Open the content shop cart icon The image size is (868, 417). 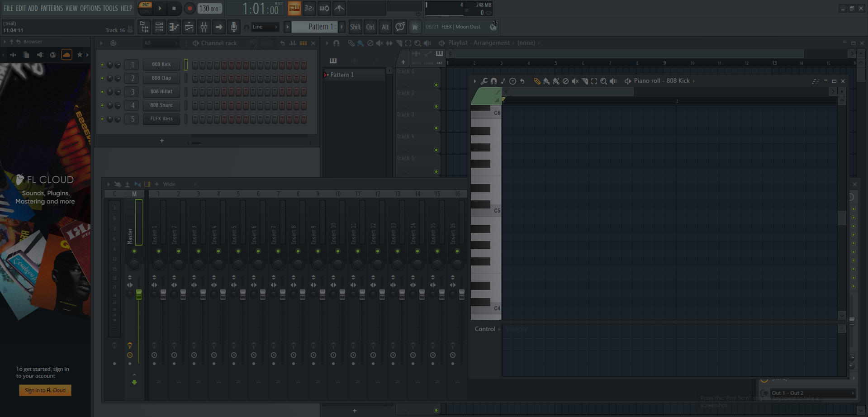415,27
